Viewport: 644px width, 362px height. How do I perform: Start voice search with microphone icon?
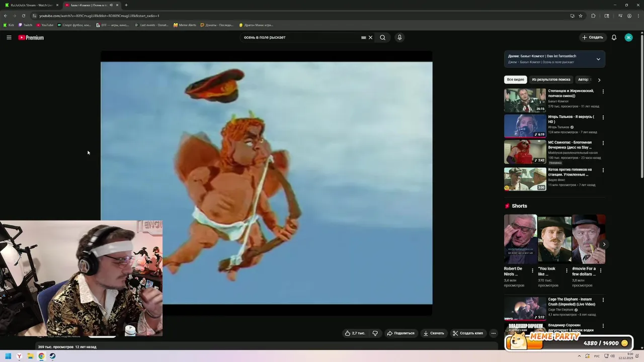[x=399, y=37]
